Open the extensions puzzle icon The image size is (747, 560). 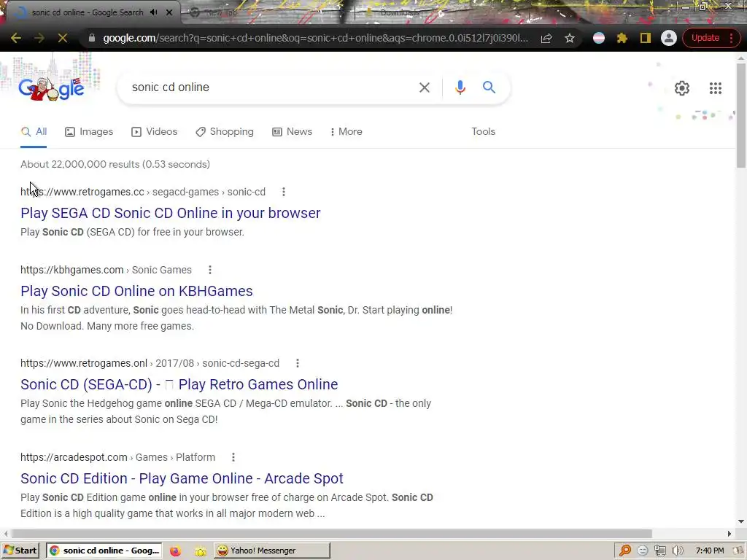coord(622,38)
